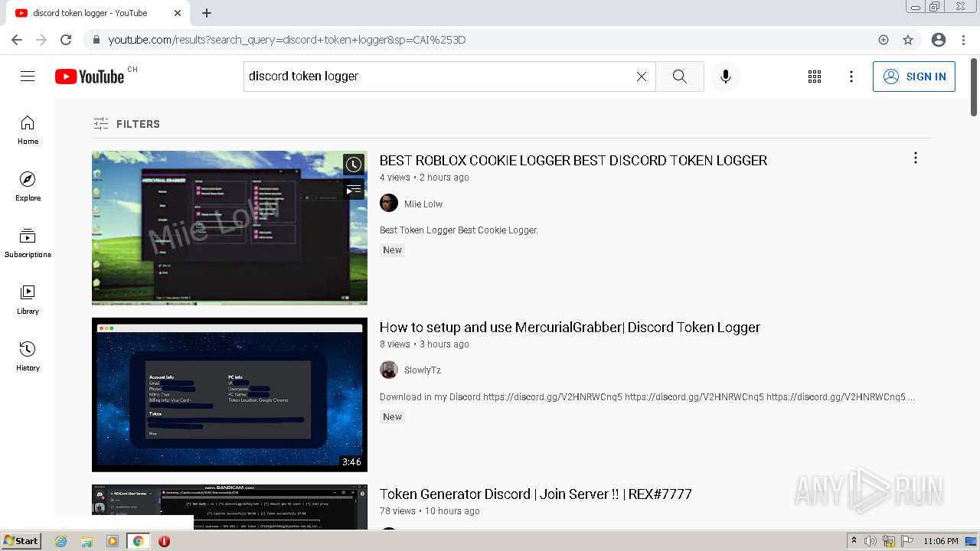
Task: Click the 11:06 PM system clock
Action: coord(941,541)
